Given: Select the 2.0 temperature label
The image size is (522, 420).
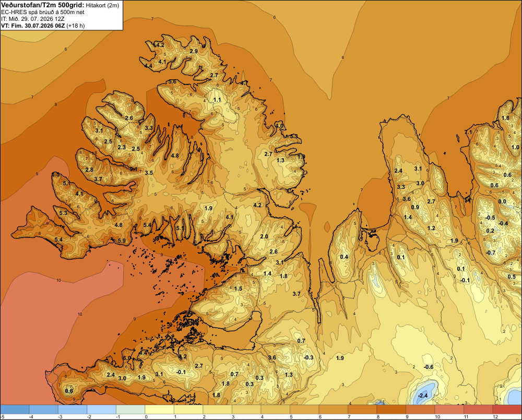Looking at the screenshot, I should [x=264, y=237].
